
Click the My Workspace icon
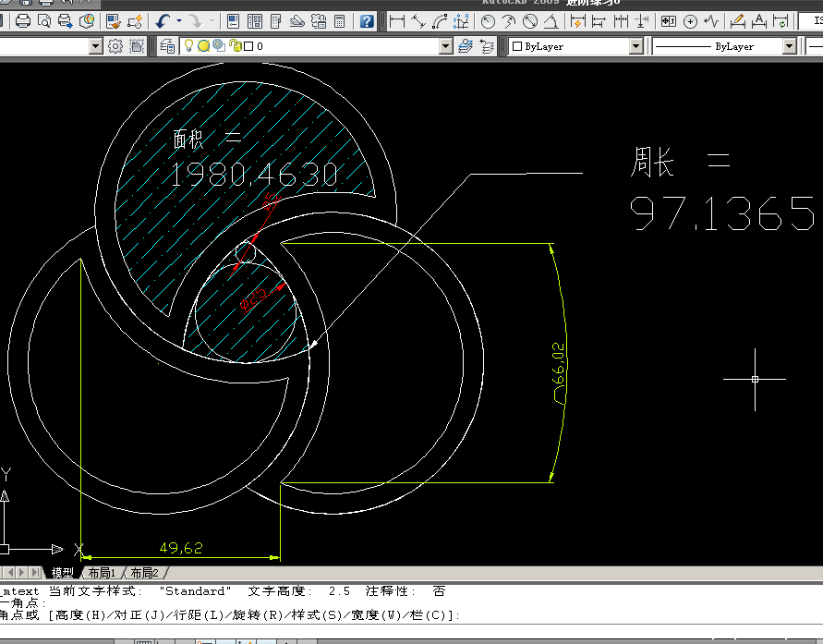[x=137, y=46]
